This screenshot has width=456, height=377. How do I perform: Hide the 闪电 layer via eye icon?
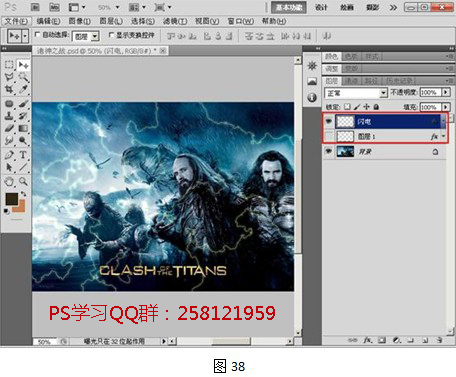click(328, 121)
